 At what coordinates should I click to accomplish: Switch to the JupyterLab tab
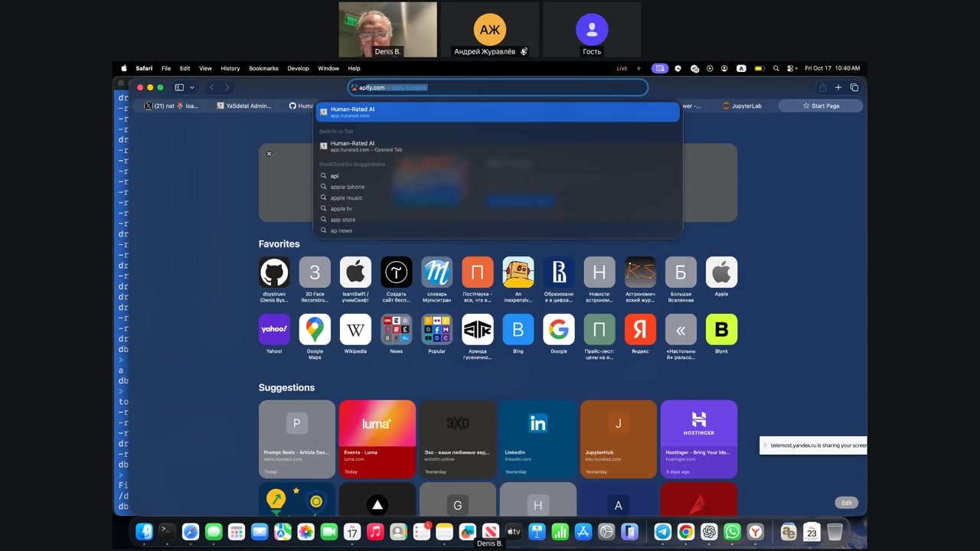[x=743, y=106]
